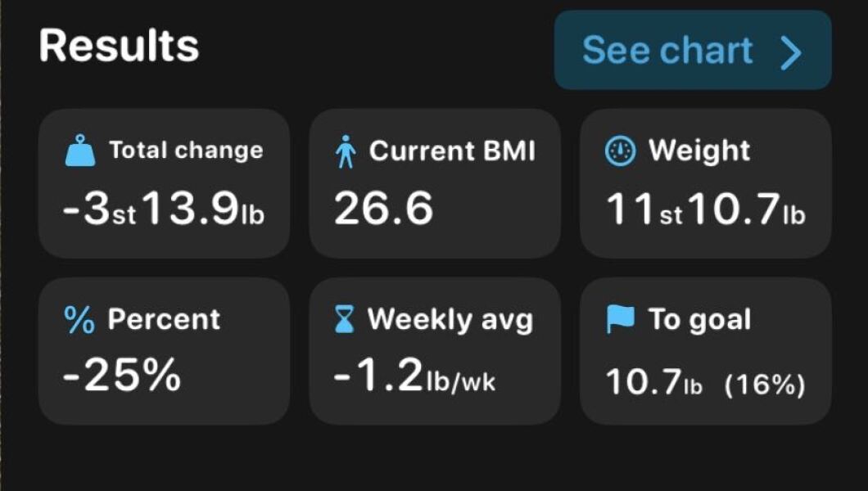868x491 pixels.
Task: Select the Weekly avg card
Action: point(435,351)
